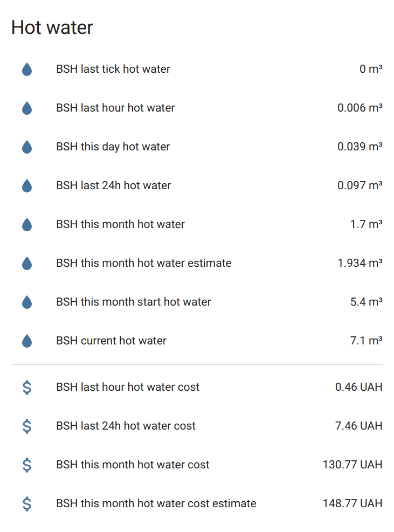Open BSH this month hot water entity
Image resolution: width=394 pixels, height=532 pixels.
click(x=197, y=224)
